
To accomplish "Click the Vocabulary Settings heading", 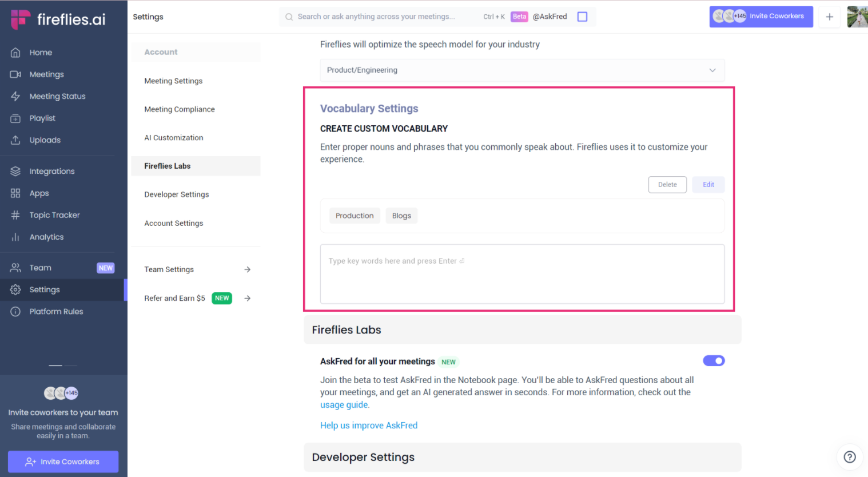I will coord(369,109).
